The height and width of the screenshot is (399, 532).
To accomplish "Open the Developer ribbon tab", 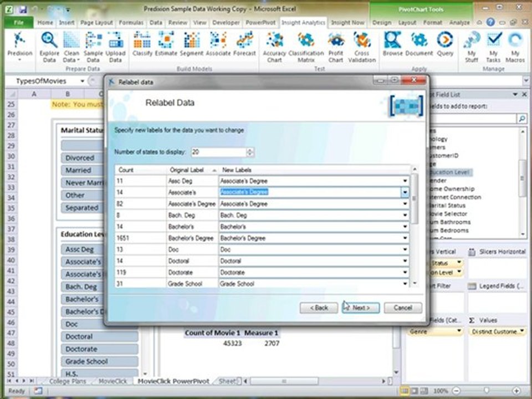I will click(226, 22).
